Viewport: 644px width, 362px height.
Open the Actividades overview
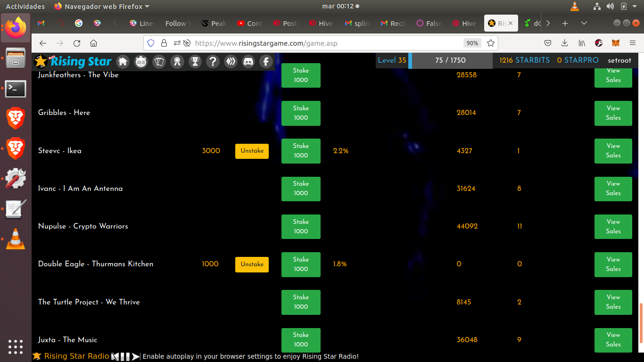25,6
